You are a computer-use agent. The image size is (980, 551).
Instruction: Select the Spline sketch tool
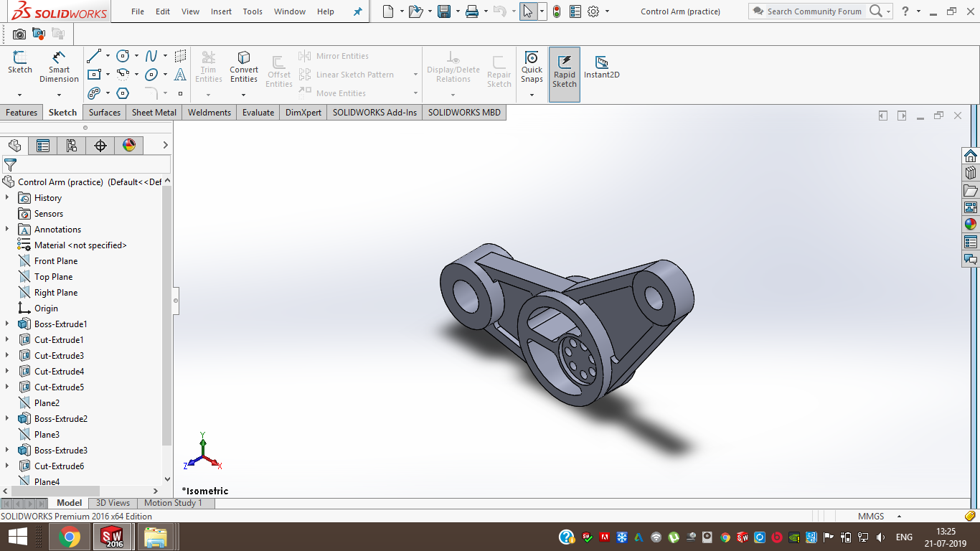(151, 56)
